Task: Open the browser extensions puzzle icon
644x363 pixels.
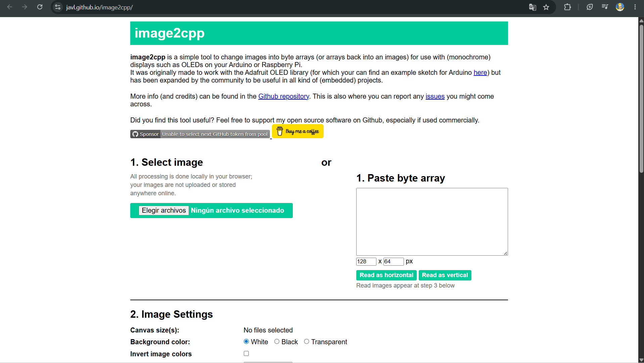Action: coord(567,7)
